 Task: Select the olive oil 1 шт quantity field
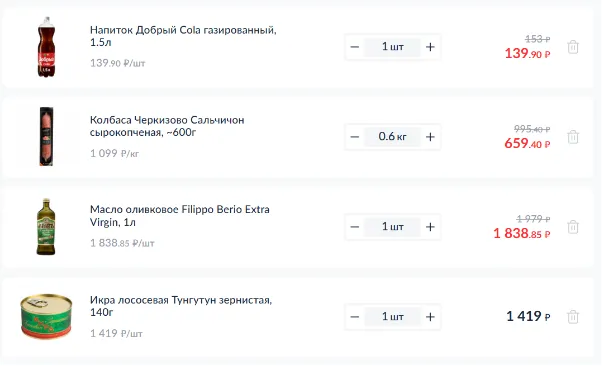pyautogui.click(x=392, y=227)
